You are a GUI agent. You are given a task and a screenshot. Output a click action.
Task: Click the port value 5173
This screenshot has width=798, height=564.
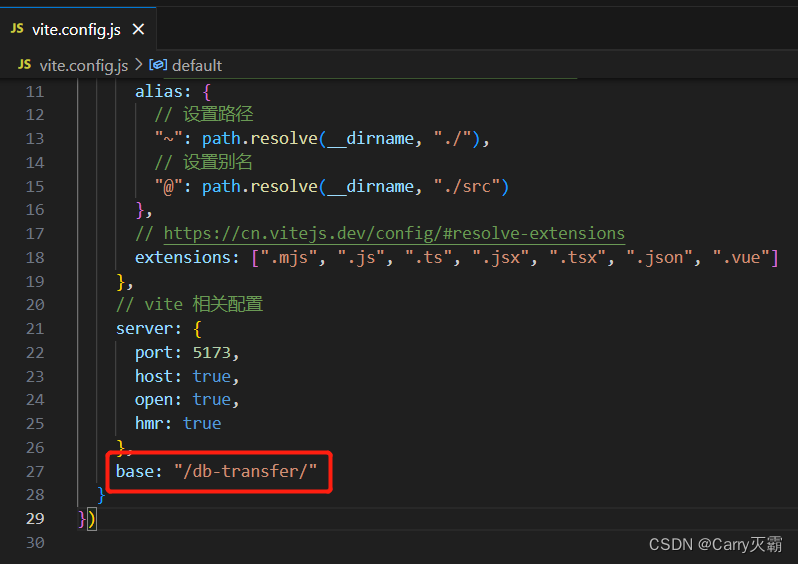pos(212,353)
